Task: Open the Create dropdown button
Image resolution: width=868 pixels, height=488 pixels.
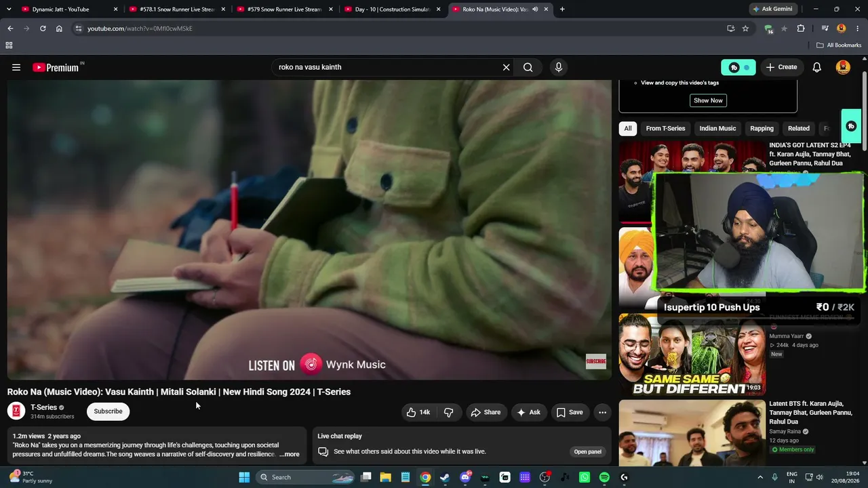Action: click(x=781, y=67)
